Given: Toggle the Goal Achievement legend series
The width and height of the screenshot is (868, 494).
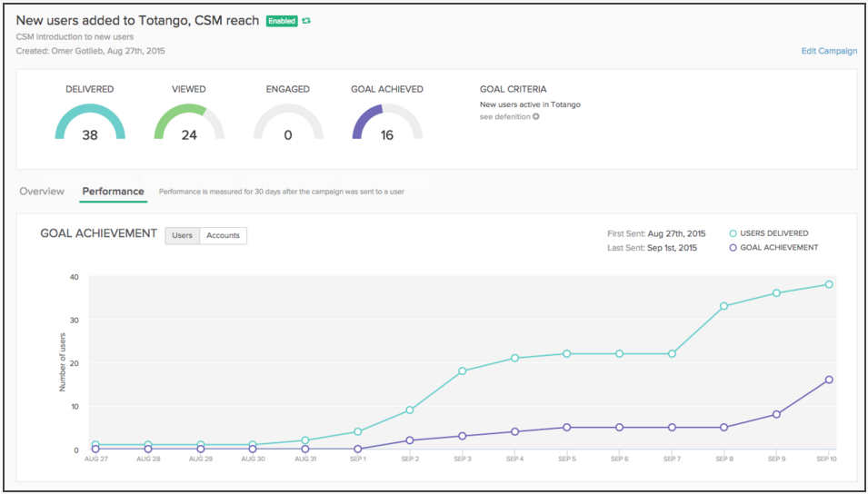Looking at the screenshot, I should coord(773,248).
